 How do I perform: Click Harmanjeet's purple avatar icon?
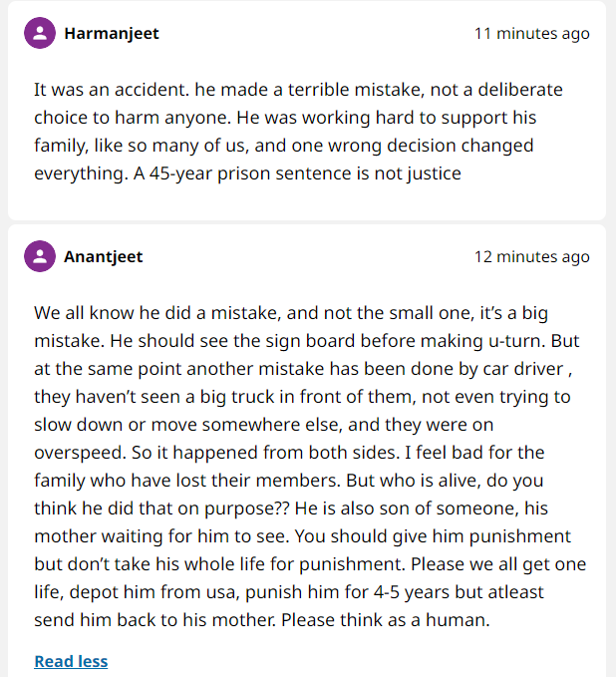coord(40,33)
